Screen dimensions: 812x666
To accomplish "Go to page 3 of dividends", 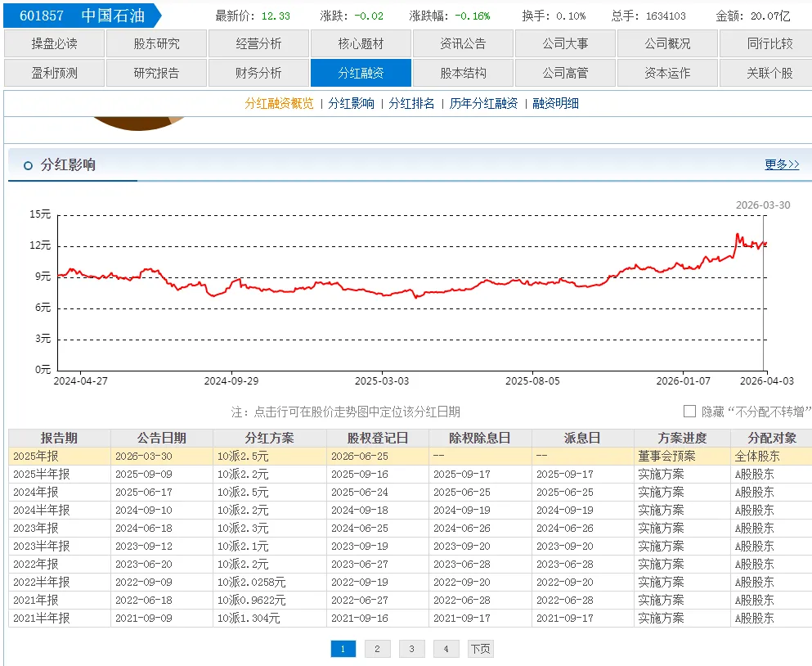I will tap(411, 648).
